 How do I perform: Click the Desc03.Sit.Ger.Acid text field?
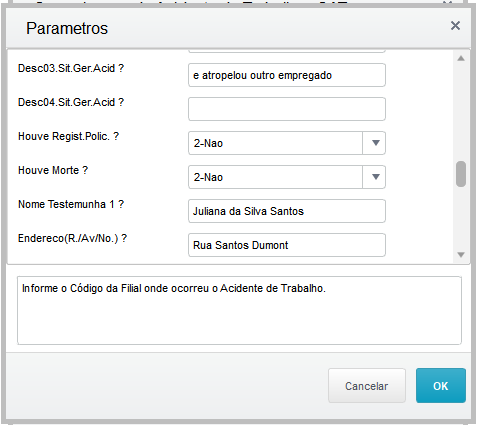[x=287, y=75]
